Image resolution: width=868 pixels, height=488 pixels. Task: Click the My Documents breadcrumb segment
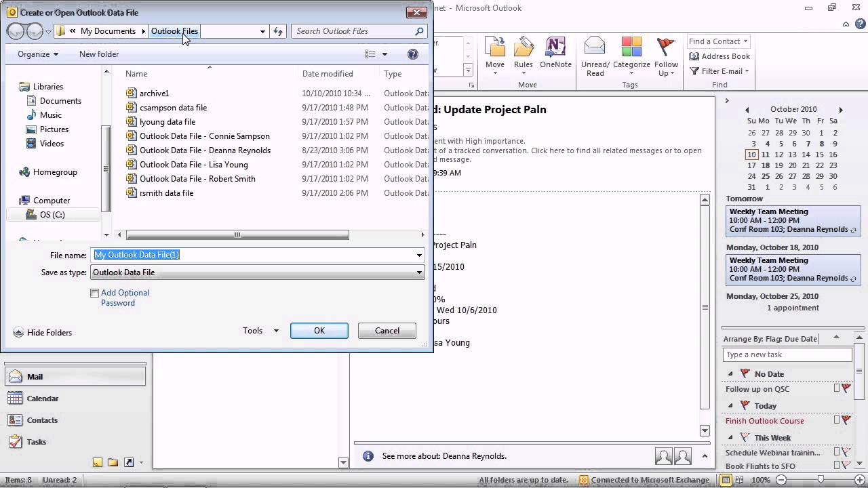pyautogui.click(x=108, y=31)
